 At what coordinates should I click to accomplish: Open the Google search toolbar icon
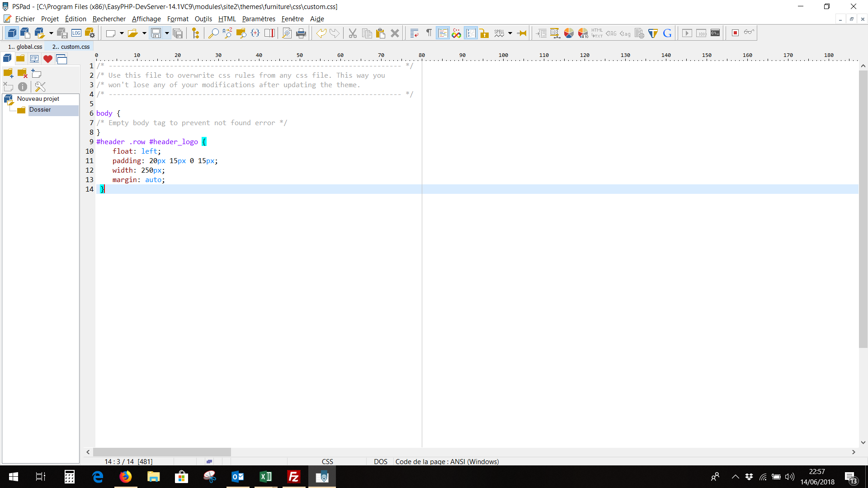point(667,33)
